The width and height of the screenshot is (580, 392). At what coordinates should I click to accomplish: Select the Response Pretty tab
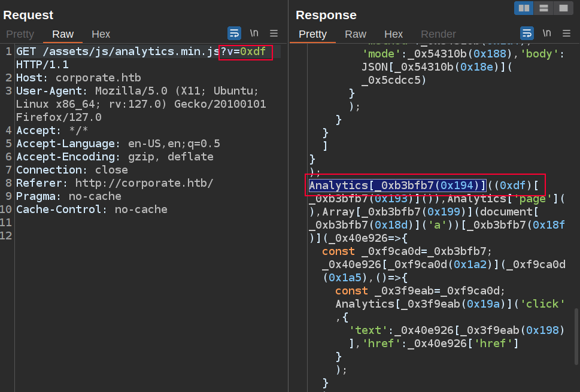(312, 34)
